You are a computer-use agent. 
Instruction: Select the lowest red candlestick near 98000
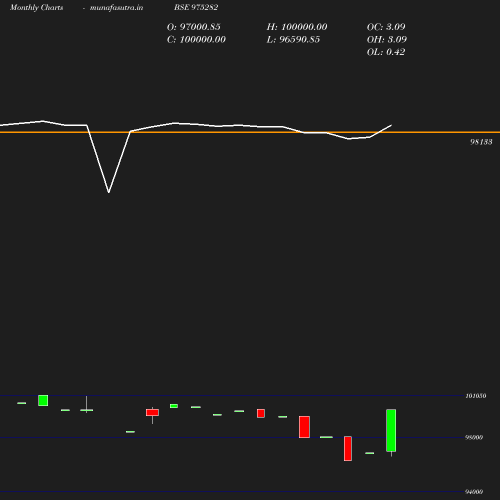click(x=348, y=449)
